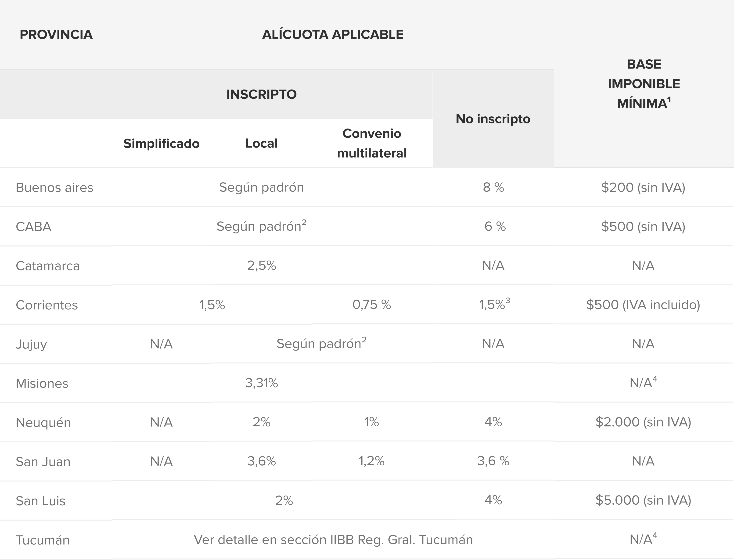
Task: Click San Juan 1,2% convenio cell
Action: 372,461
